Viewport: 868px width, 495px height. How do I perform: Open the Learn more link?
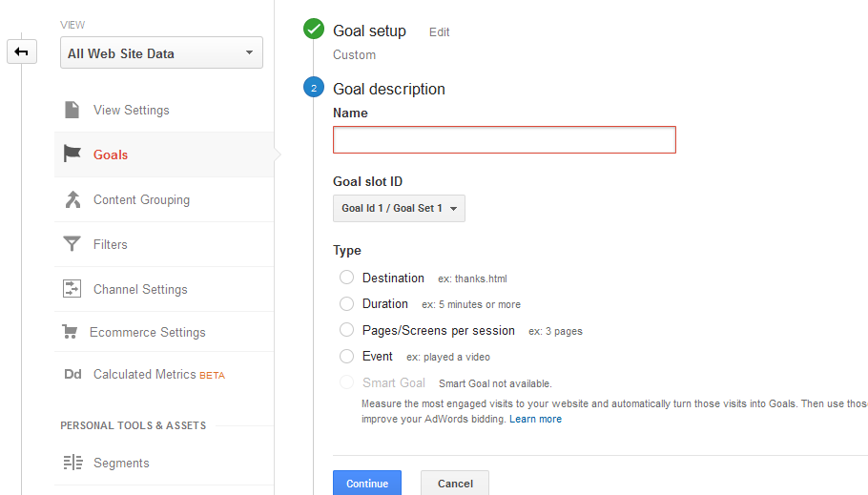tap(535, 419)
